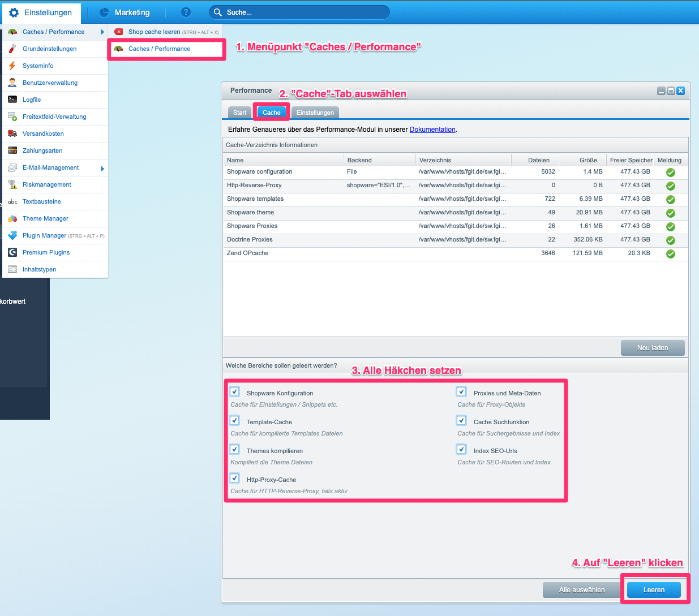Image resolution: width=699 pixels, height=616 pixels.
Task: Uncheck the Themes kompilieren checkbox
Action: 234,449
